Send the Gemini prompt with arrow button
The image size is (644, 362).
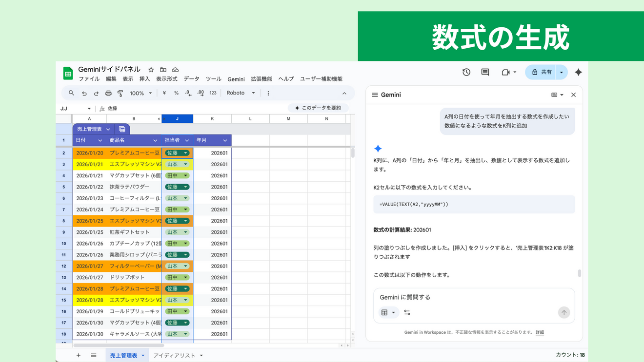563,312
